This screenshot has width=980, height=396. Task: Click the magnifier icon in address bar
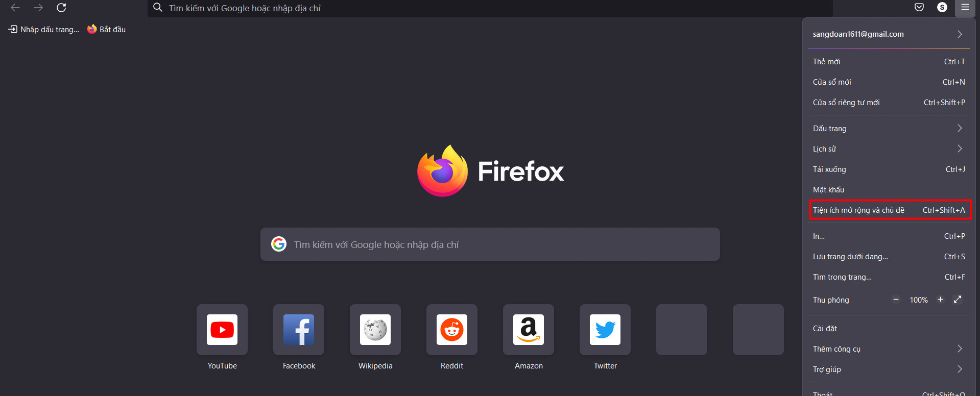[158, 8]
